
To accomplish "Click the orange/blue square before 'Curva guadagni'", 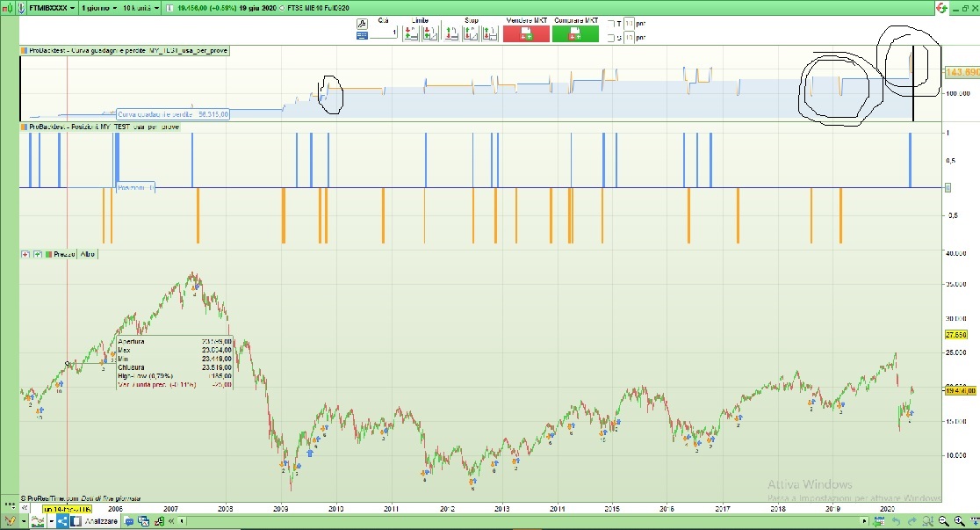I will (25, 51).
